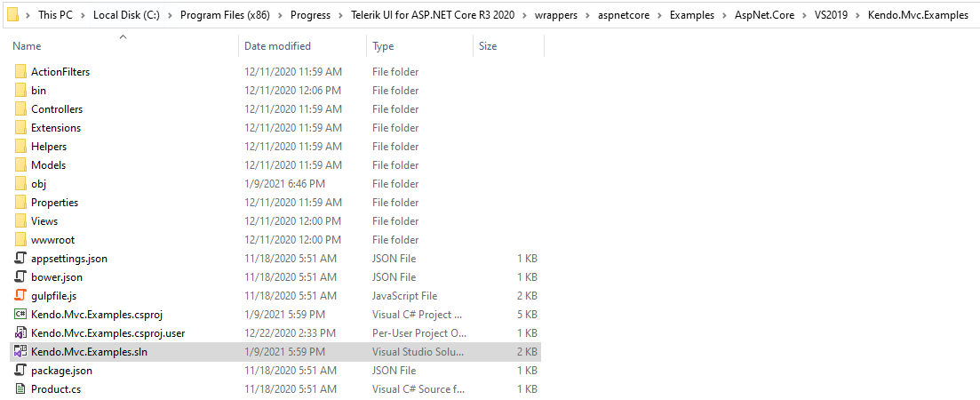
Task: Click the Product.cs source file icon
Action: click(x=20, y=389)
